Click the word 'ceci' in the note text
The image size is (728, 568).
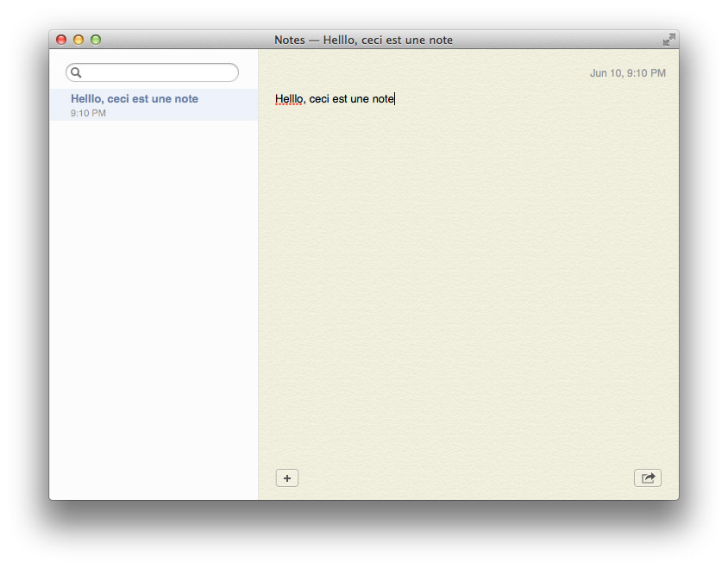319,99
